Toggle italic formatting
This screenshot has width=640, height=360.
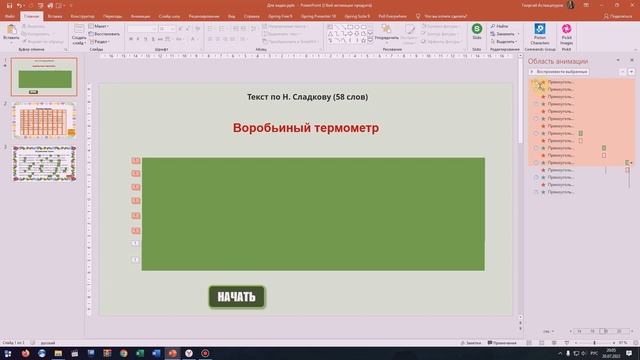[x=138, y=39]
